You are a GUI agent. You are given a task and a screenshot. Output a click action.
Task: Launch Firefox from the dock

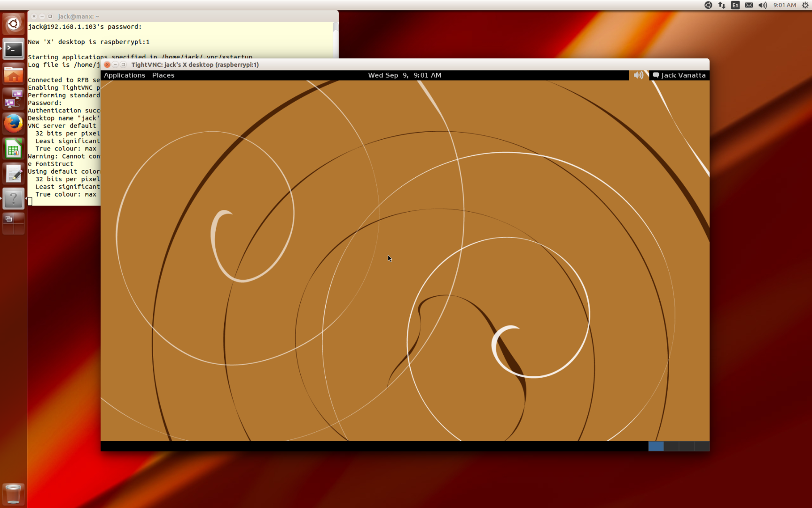click(x=13, y=124)
